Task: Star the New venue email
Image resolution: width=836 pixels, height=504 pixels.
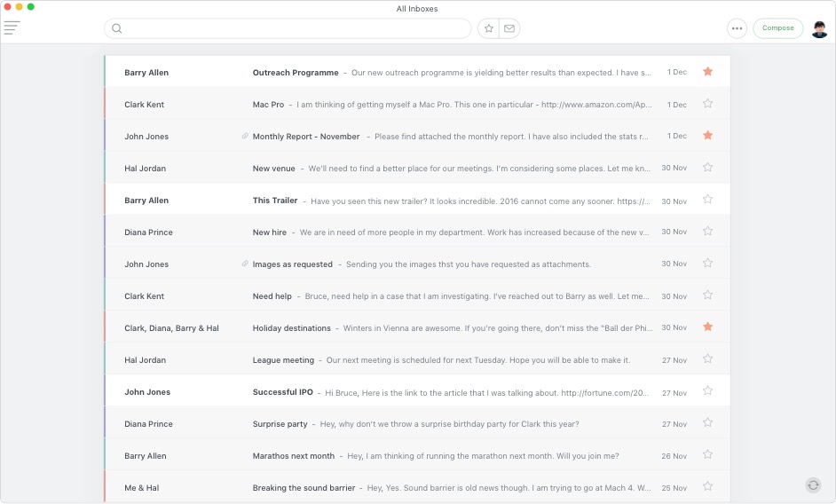Action: click(x=707, y=168)
